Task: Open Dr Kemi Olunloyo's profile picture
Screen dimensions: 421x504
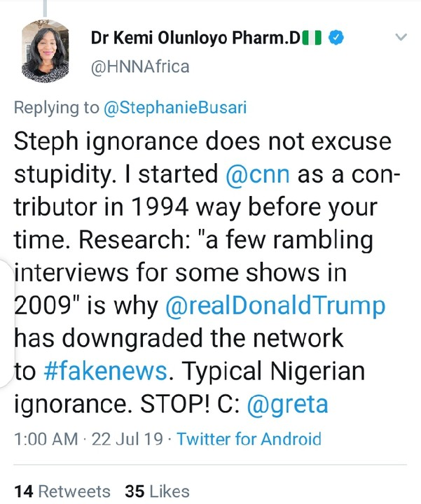Action: (46, 50)
